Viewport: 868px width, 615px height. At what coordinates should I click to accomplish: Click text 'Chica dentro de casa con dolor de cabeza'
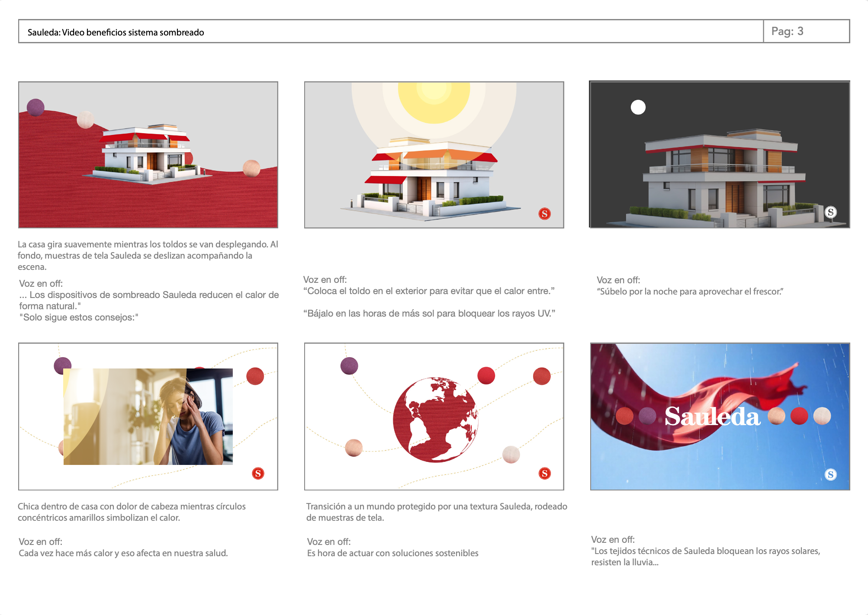point(98,506)
